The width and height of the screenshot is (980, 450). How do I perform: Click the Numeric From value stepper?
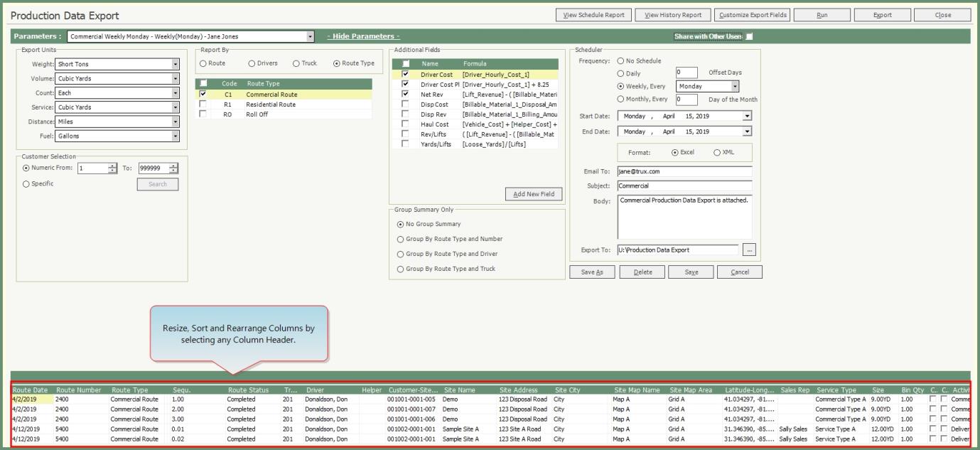(112, 168)
